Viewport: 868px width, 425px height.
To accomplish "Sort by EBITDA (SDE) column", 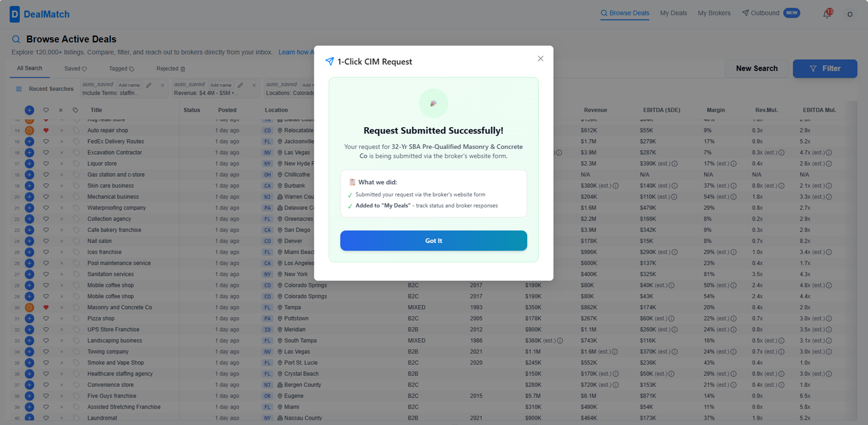I will pyautogui.click(x=661, y=110).
